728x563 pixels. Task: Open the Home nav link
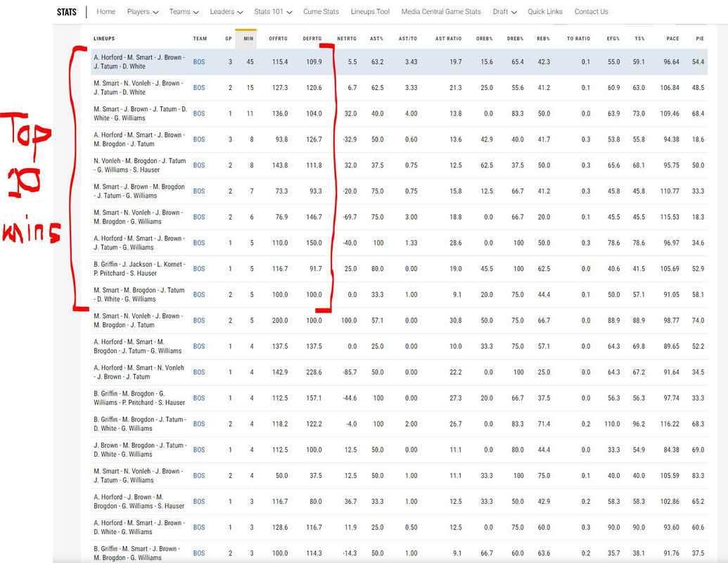106,12
